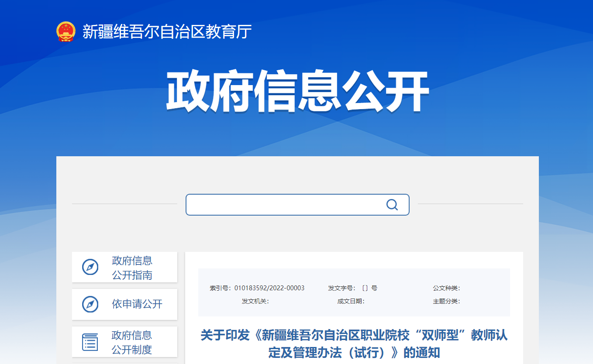Click the list icon beside 政府信息公开制度

tap(90, 342)
